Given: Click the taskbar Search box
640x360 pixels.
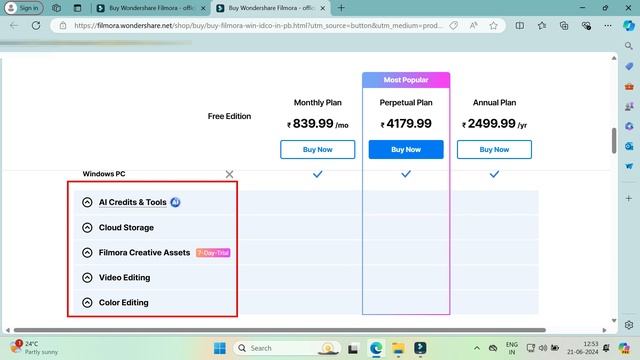Looking at the screenshot, I should (287, 348).
